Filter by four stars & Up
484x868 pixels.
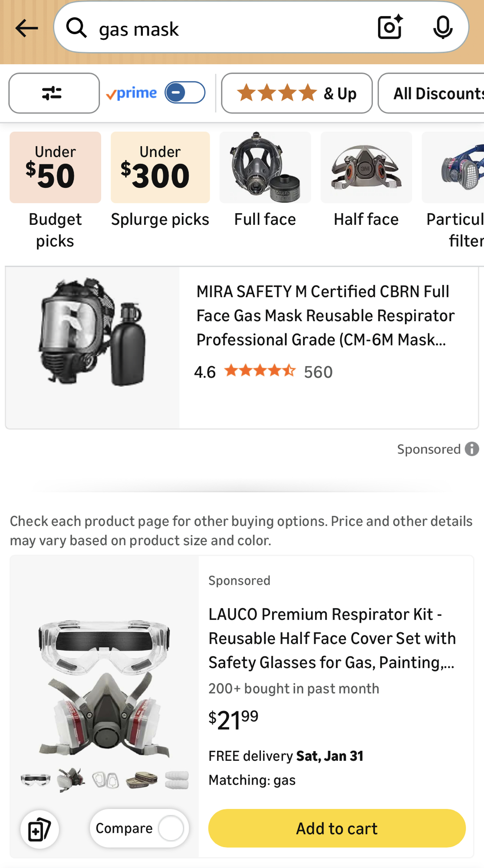[x=296, y=93]
